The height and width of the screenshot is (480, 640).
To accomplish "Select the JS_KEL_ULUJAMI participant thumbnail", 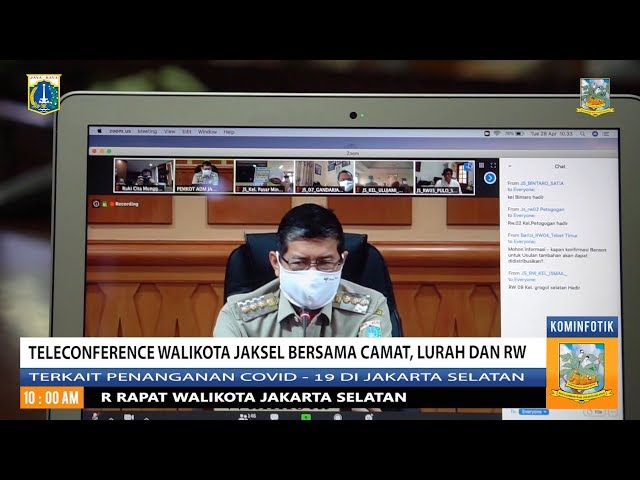I will [x=384, y=177].
